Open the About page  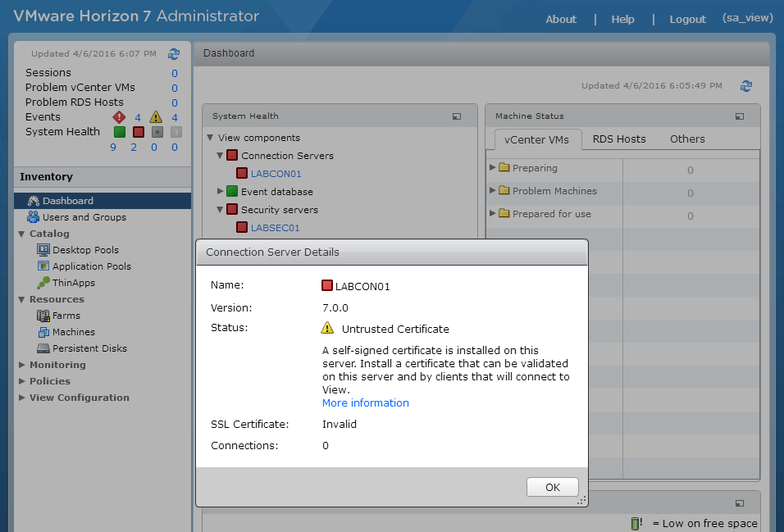point(561,19)
